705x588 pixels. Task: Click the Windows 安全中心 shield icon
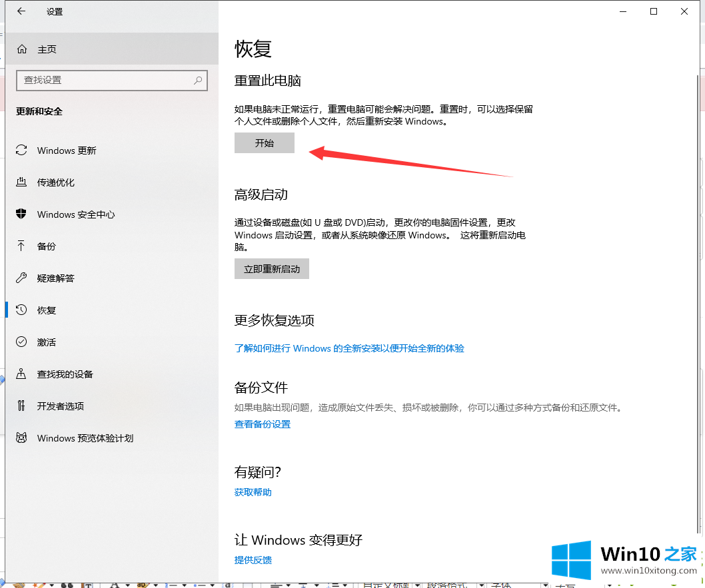(x=21, y=214)
